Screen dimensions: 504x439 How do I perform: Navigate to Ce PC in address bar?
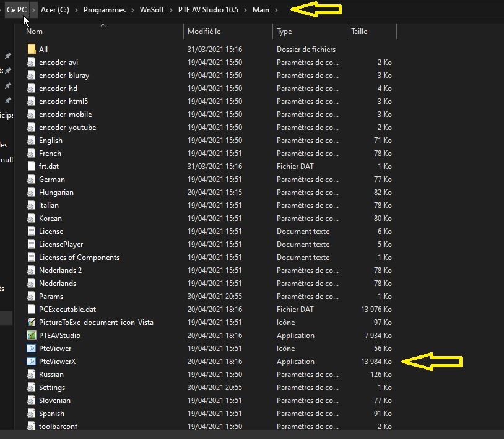tap(17, 10)
